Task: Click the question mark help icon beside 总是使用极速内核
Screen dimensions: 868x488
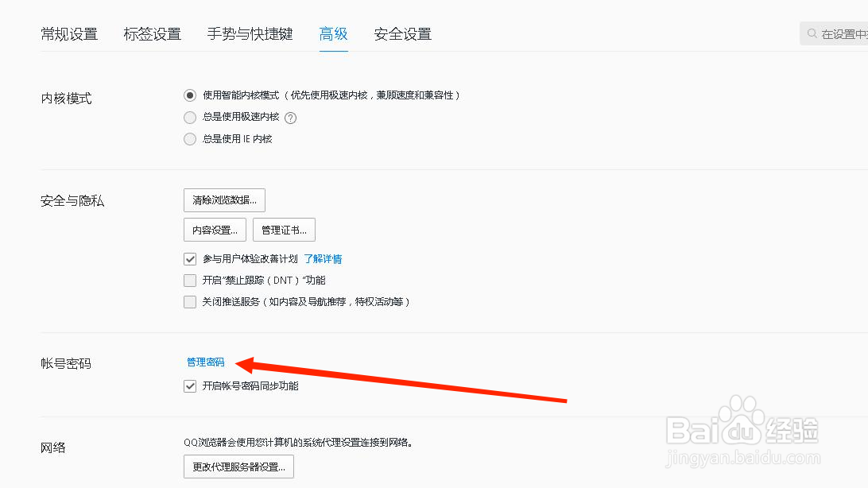Action: 289,117
